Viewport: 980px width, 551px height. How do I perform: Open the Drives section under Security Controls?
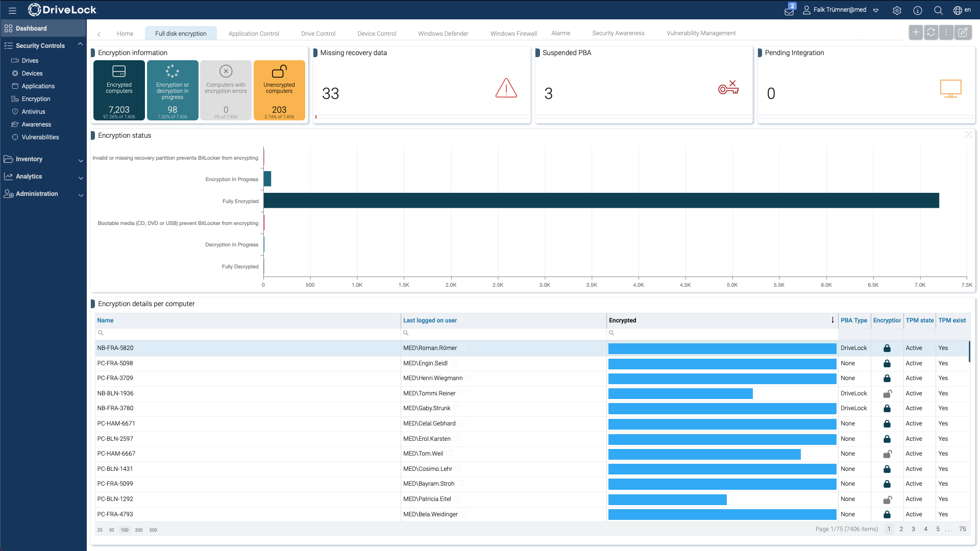[30, 60]
